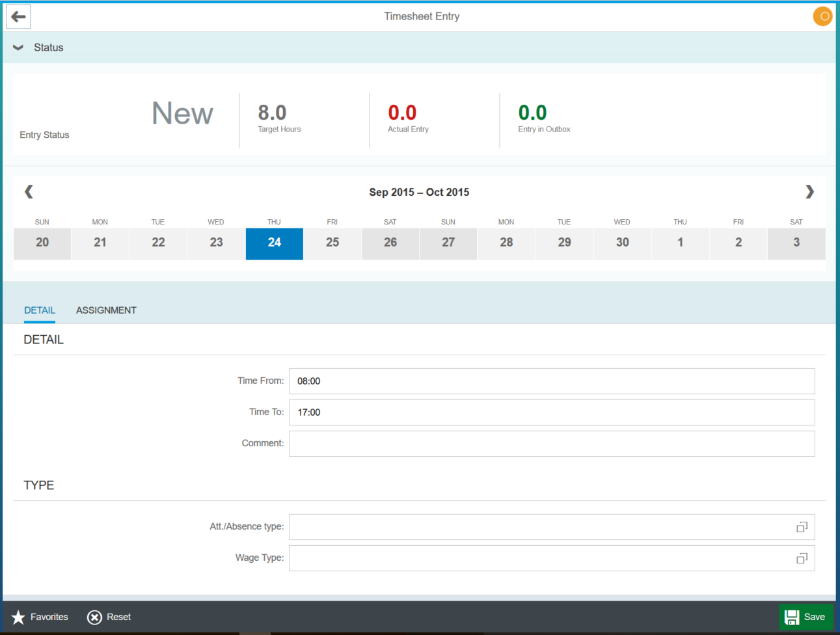Switch to the Assignment tab
Screen dimensions: 840x635
(106, 310)
